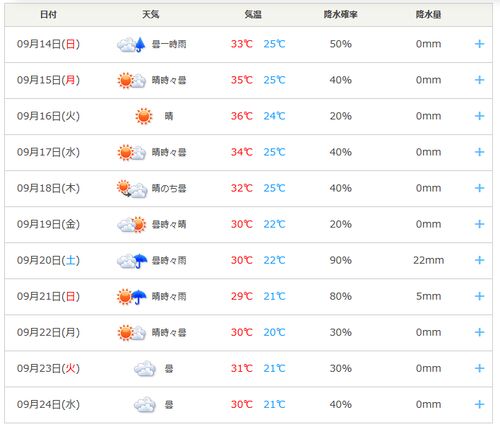
Task: Select the 09月17日(水) date label
Action: pyautogui.click(x=48, y=152)
